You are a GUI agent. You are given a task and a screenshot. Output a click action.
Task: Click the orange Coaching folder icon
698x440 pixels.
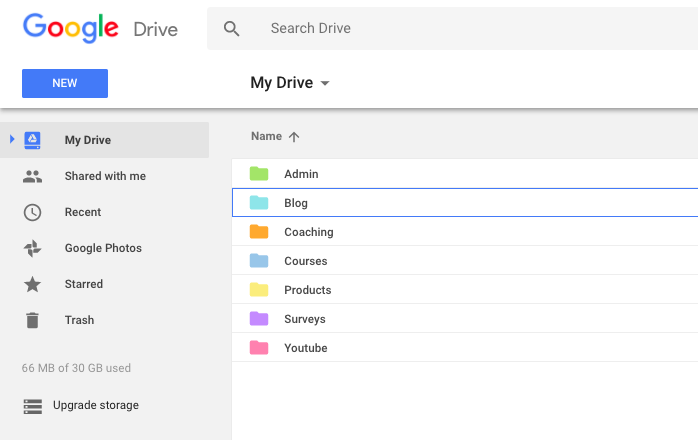coord(259,232)
